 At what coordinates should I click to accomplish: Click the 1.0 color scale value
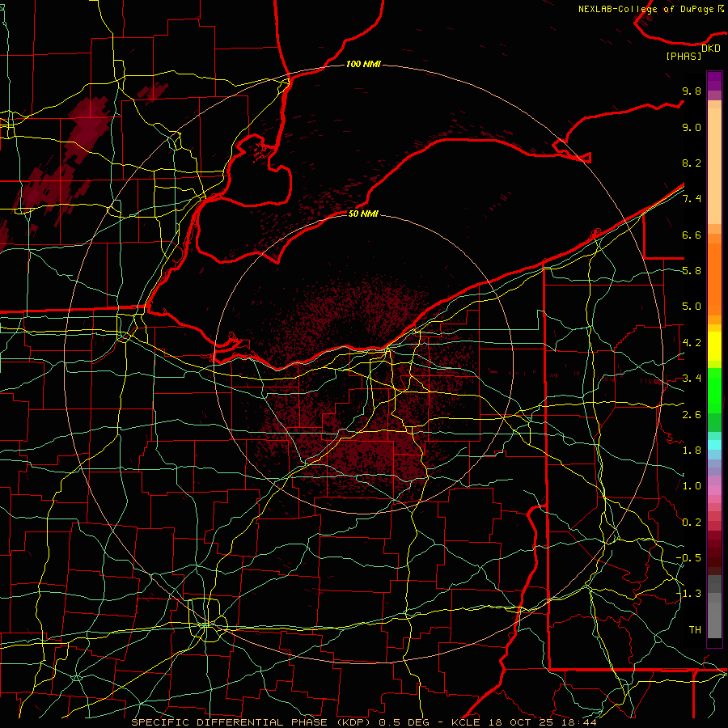(692, 486)
